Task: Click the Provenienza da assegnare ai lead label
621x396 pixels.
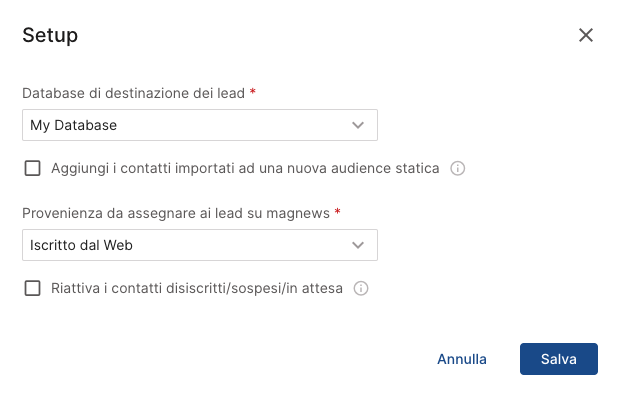Action: tap(176, 213)
